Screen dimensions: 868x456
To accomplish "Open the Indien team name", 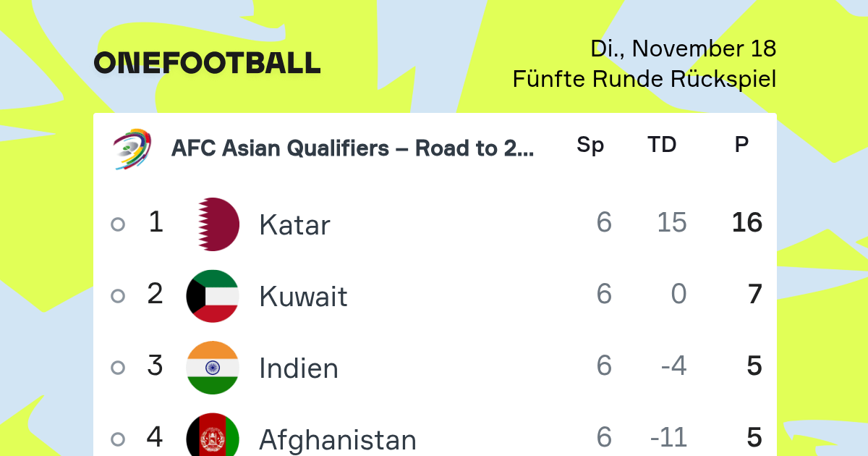I will click(x=299, y=368).
